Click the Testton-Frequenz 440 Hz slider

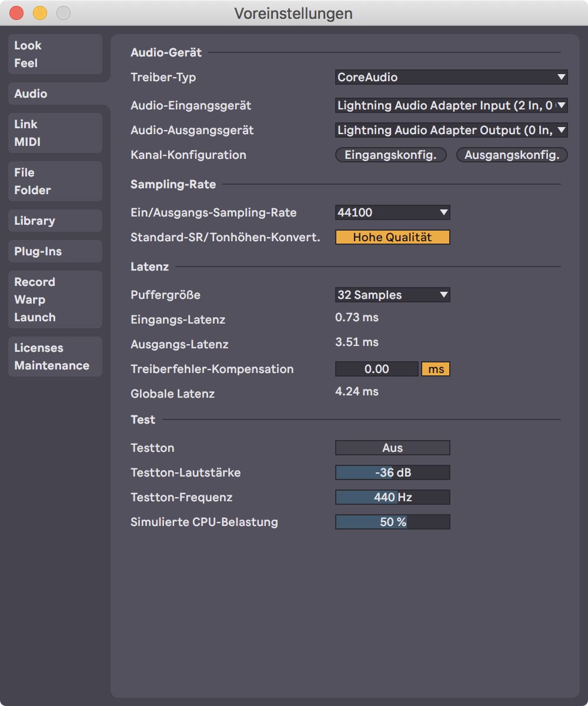point(392,497)
